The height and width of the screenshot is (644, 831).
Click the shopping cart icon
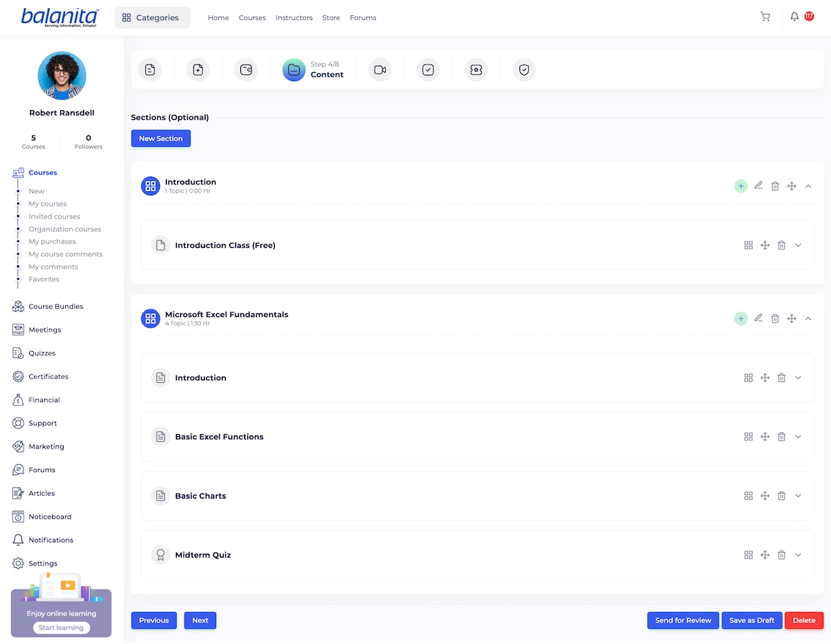tap(765, 17)
